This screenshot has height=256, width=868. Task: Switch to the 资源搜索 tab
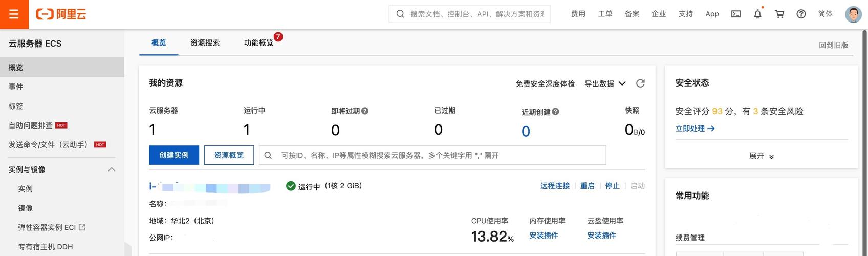point(205,42)
